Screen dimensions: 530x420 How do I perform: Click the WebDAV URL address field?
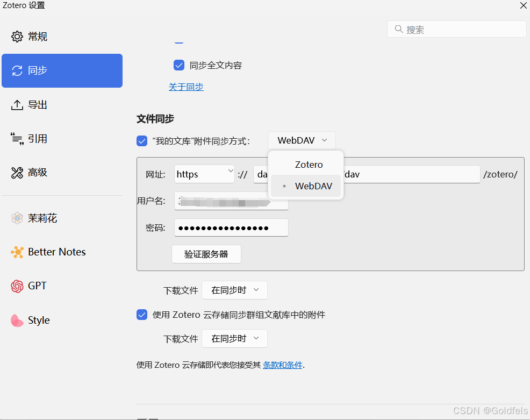pyautogui.click(x=367, y=174)
